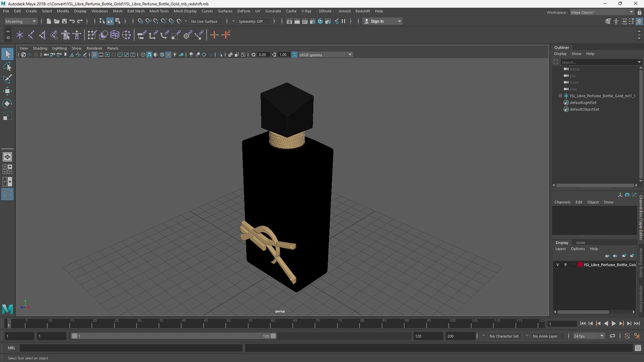Open the 24 fps dropdown
The image size is (644, 362).
pos(589,336)
